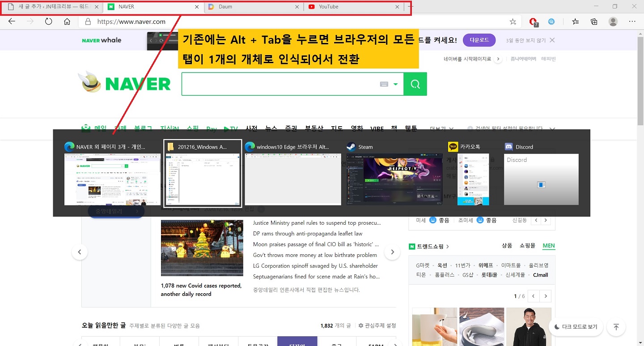The image size is (644, 346).
Task: Go to previous trend shopping page arrow
Action: (x=534, y=296)
